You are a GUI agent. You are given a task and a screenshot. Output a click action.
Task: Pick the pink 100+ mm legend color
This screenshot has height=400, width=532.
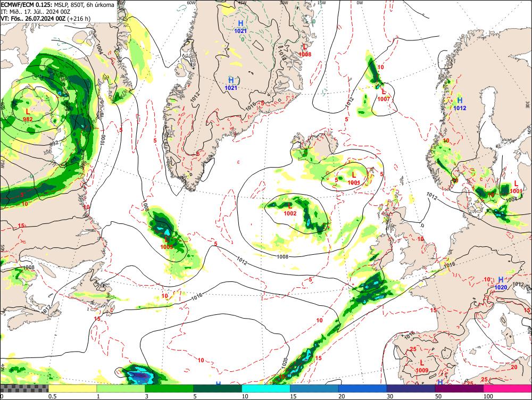[x=508, y=388]
